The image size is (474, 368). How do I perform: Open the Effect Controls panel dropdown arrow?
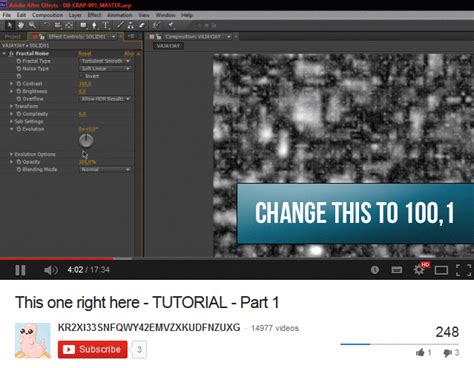pyautogui.click(x=114, y=36)
